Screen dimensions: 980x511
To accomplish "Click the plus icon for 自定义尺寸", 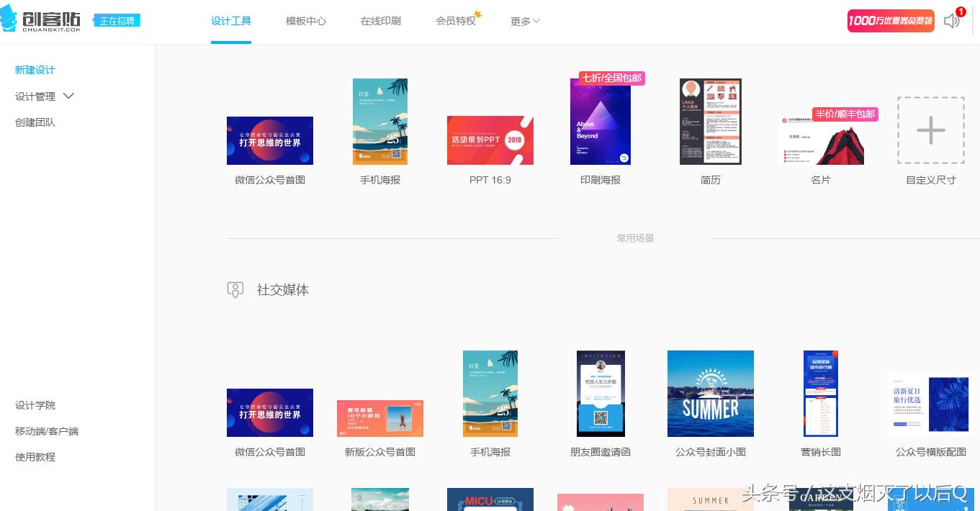I will tap(930, 130).
